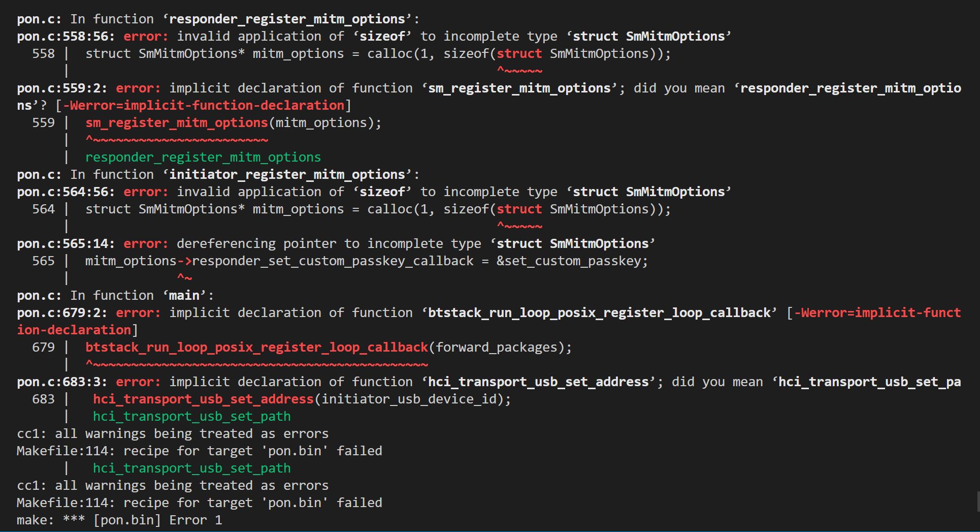
Task: Click '&set_custom_passkey;' on line 565
Action: [572, 261]
